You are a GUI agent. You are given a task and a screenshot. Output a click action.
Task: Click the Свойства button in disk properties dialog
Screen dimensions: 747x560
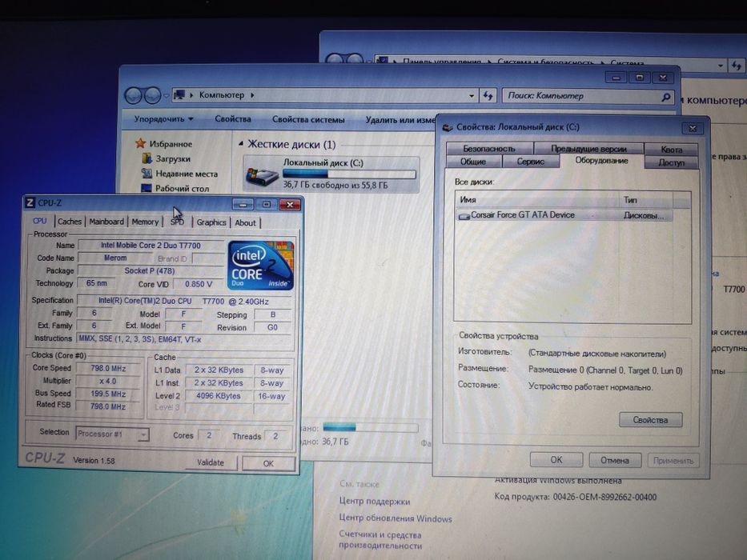click(x=650, y=420)
